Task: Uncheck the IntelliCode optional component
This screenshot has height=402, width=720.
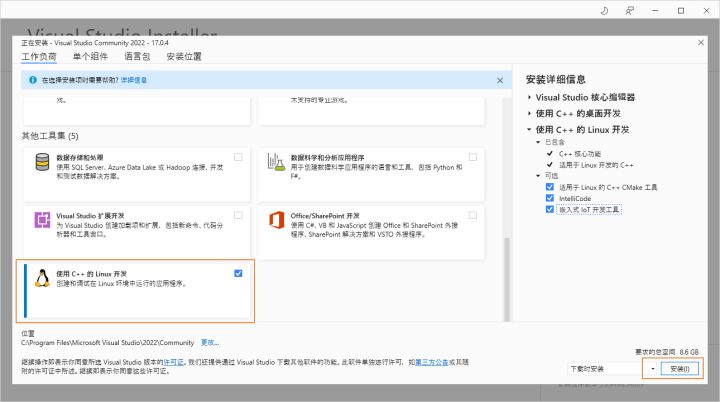Action: [550, 198]
